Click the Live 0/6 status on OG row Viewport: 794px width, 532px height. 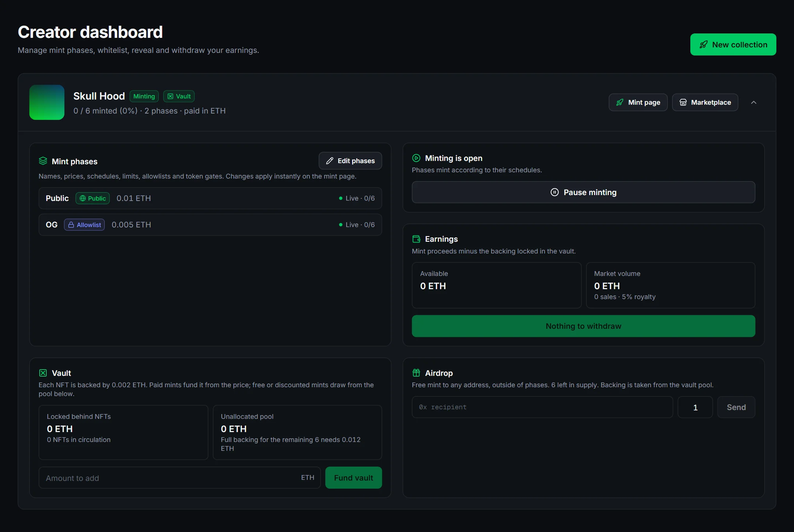tap(357, 225)
